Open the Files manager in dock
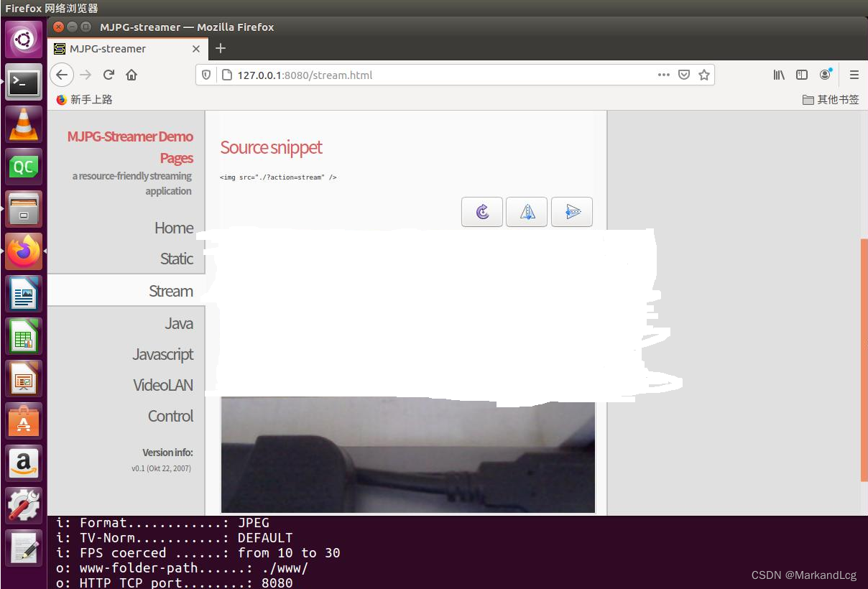Viewport: 868px width, 589px height. click(x=24, y=209)
